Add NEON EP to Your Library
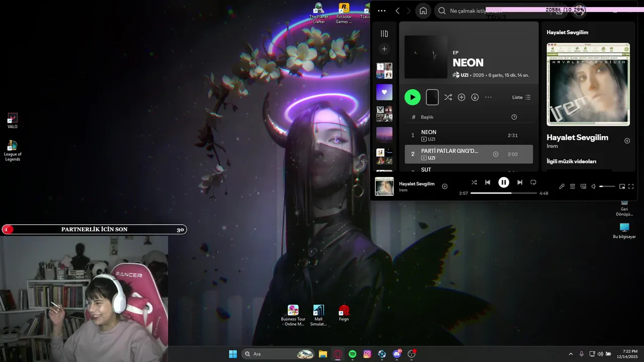The height and width of the screenshot is (362, 644). 461,97
